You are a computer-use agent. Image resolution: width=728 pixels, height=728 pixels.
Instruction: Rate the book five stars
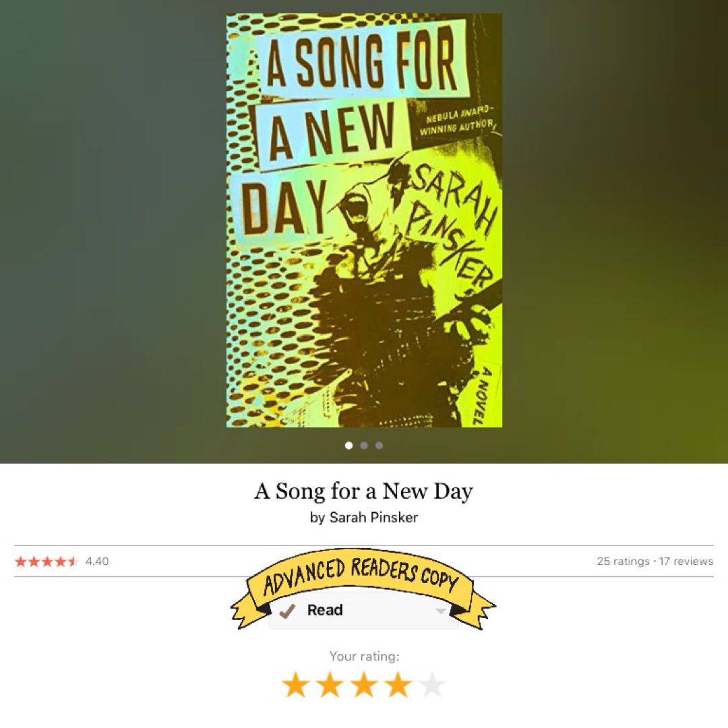(x=432, y=685)
